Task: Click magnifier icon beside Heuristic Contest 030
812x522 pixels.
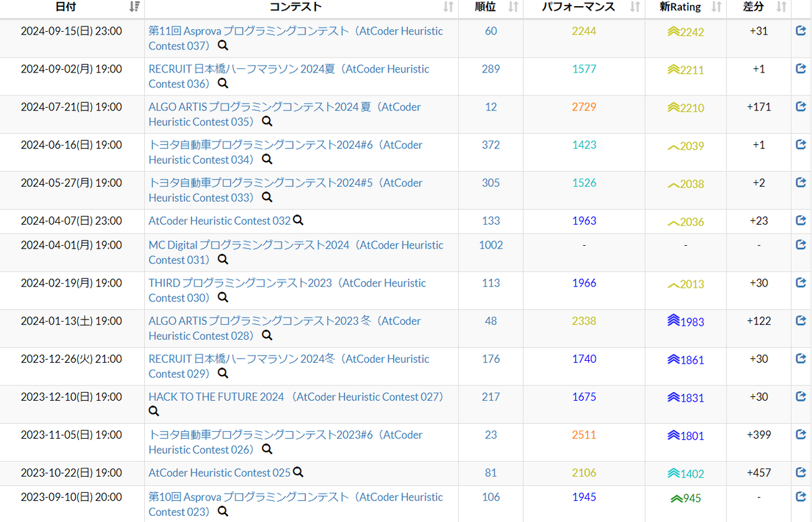Action: click(x=223, y=298)
